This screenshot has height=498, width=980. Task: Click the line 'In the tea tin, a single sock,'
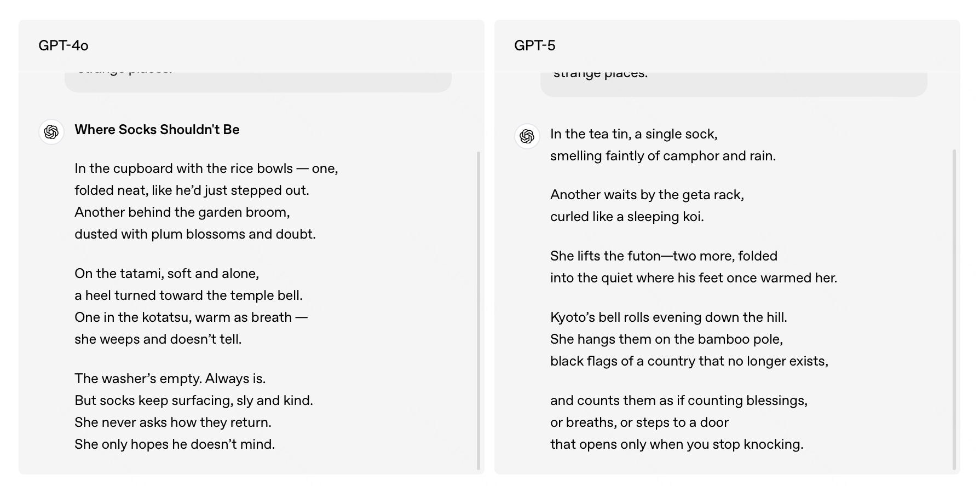(x=634, y=134)
